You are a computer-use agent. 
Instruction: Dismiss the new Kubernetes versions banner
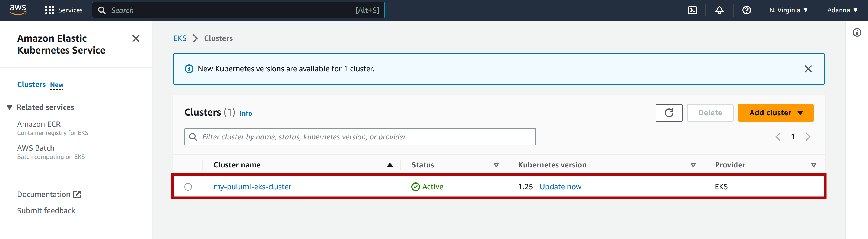point(808,69)
